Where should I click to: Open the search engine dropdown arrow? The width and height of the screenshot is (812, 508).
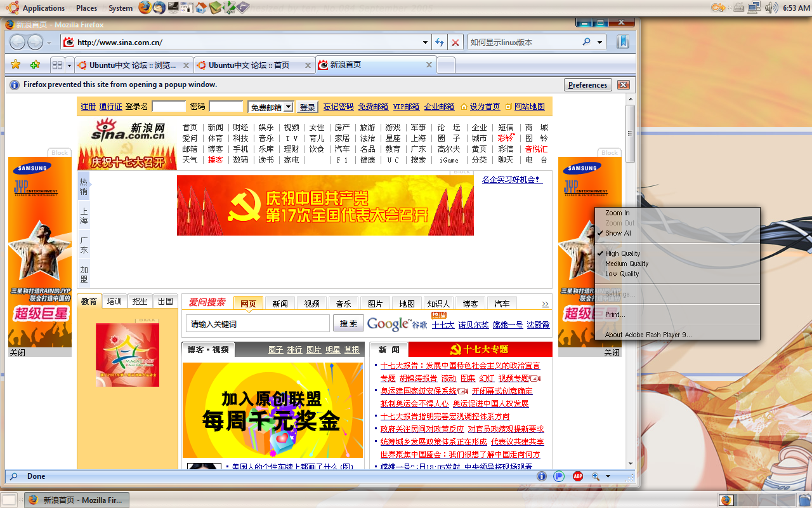[x=600, y=43]
